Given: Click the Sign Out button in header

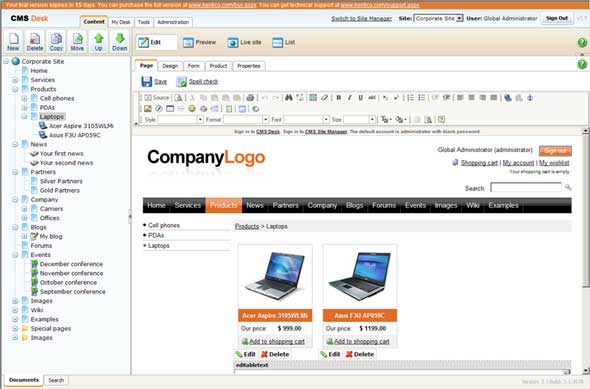Looking at the screenshot, I should point(557,18).
